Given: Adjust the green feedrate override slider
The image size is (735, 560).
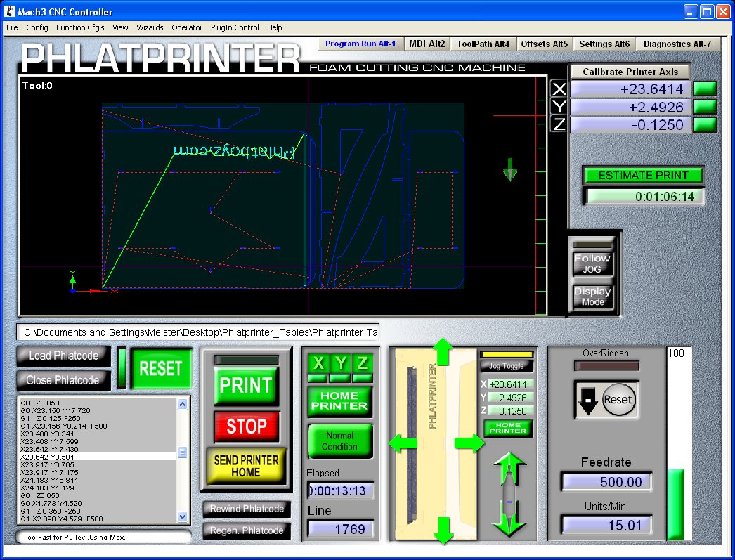Looking at the screenshot, I should [675, 504].
